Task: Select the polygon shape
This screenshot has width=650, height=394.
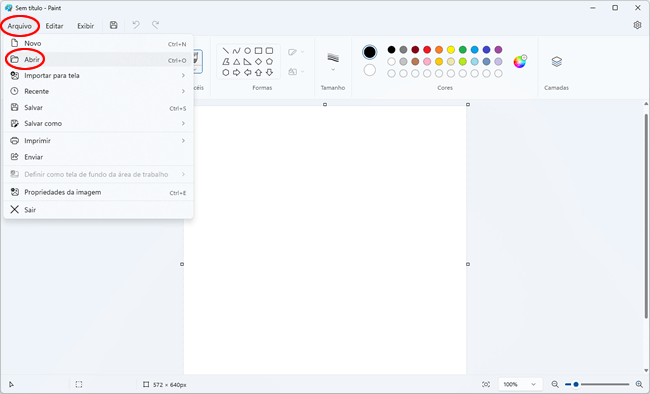Action: (x=226, y=61)
